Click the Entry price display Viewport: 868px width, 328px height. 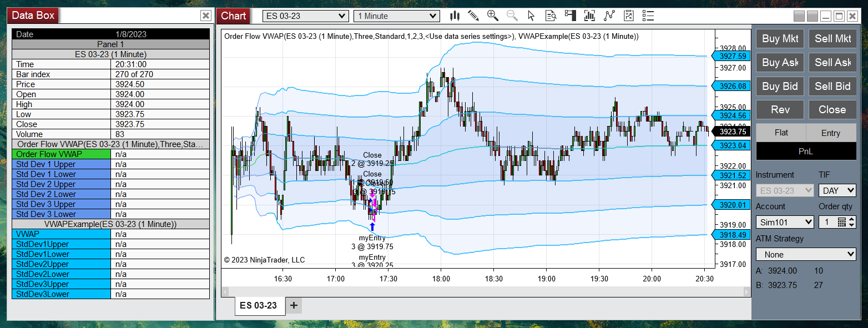click(x=831, y=133)
